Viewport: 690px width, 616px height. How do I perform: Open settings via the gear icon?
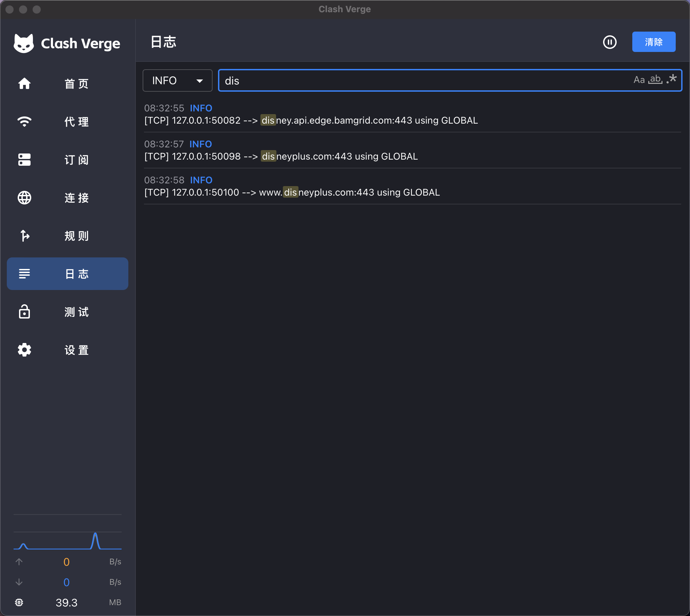24,350
